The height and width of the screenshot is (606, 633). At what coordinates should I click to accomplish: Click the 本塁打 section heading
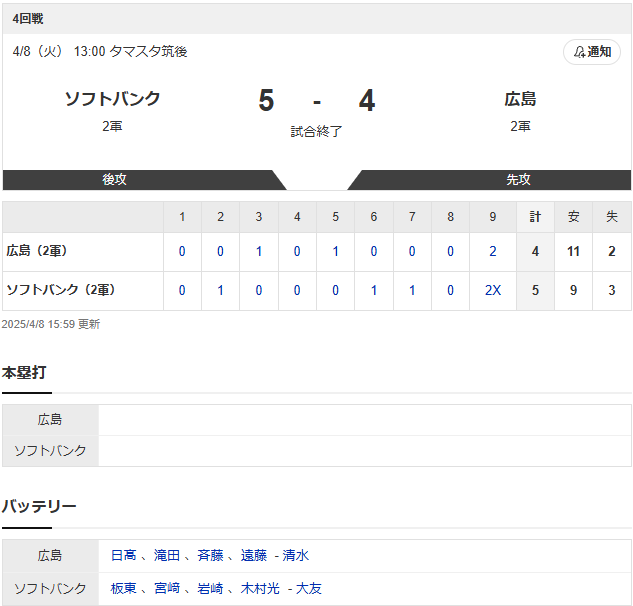(x=24, y=372)
